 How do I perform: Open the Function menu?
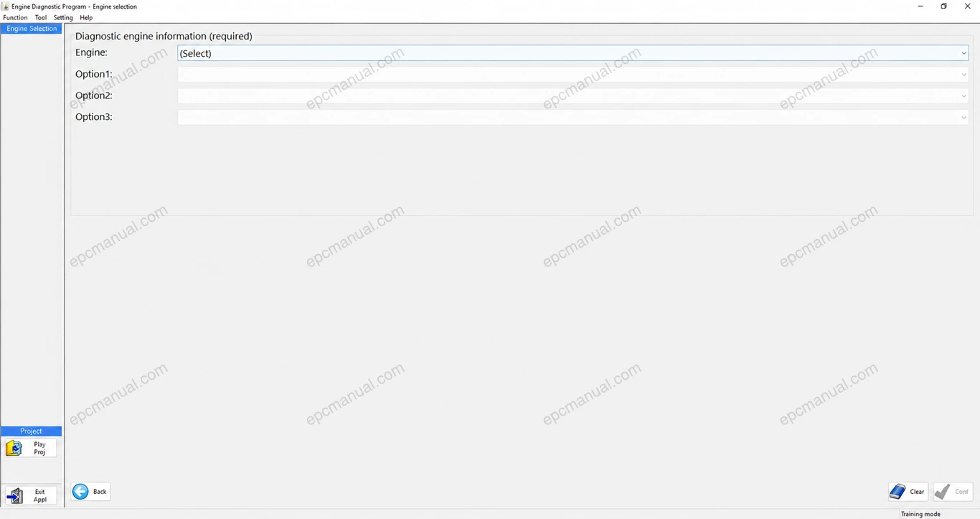(x=15, y=17)
